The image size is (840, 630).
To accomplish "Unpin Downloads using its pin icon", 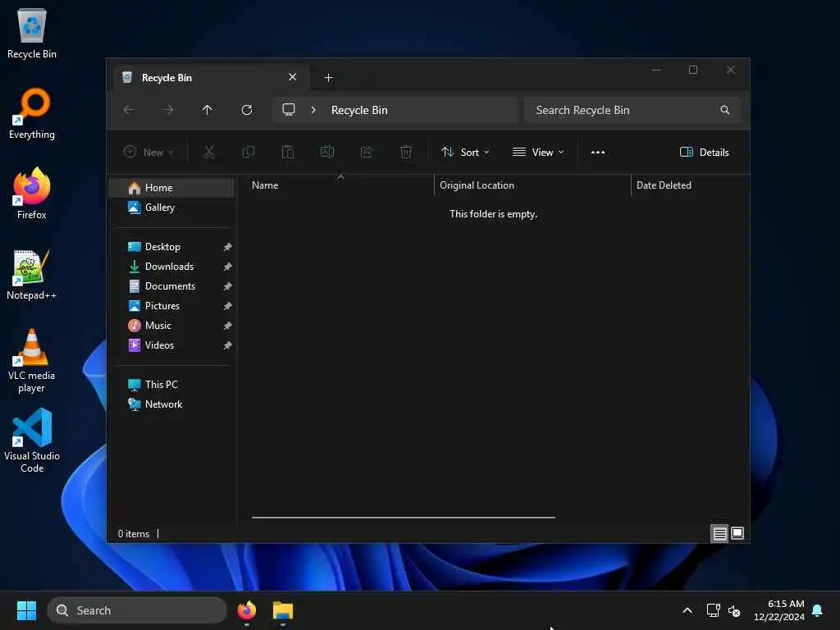I will click(x=228, y=267).
